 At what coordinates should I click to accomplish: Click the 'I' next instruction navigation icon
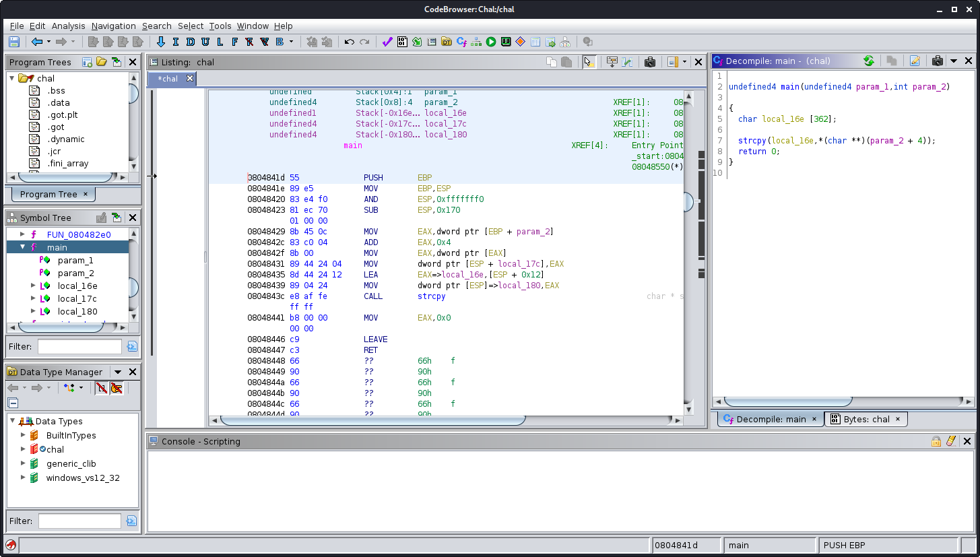[x=176, y=42]
